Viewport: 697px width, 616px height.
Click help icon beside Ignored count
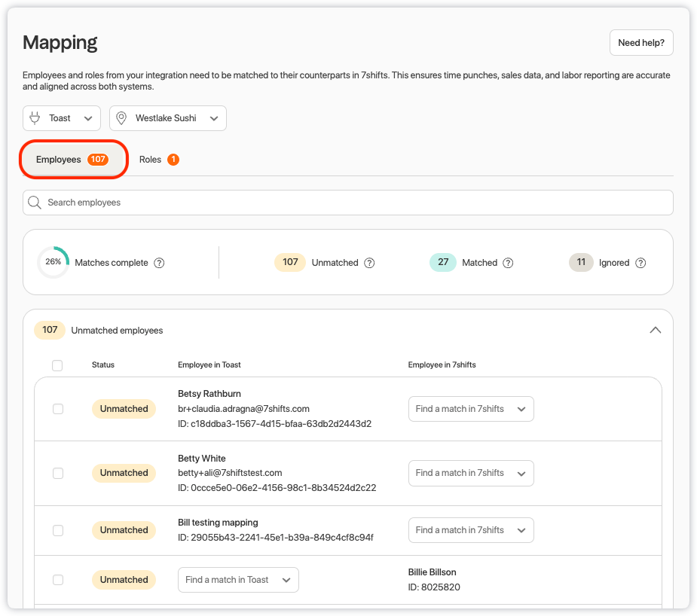(640, 263)
